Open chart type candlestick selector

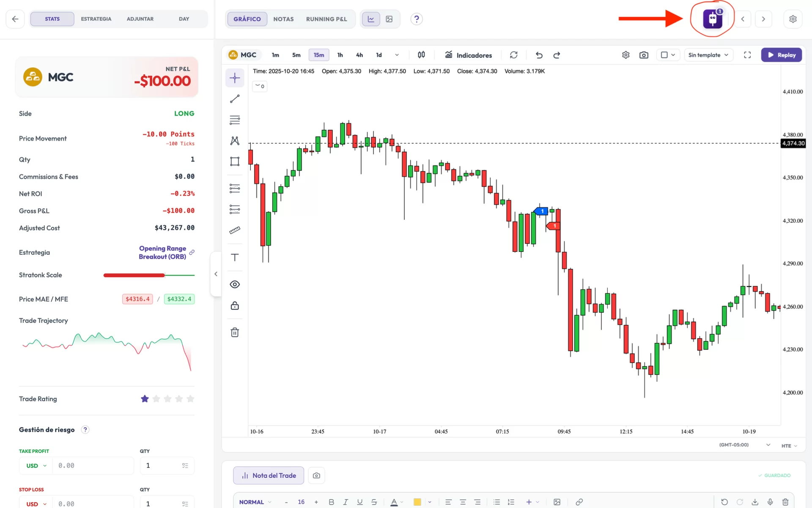(x=421, y=55)
